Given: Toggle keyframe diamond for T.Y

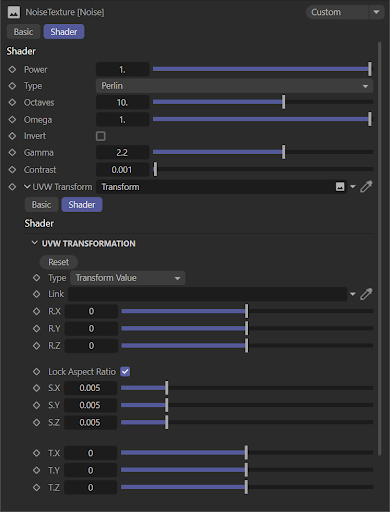Looking at the screenshot, I should pos(37,470).
